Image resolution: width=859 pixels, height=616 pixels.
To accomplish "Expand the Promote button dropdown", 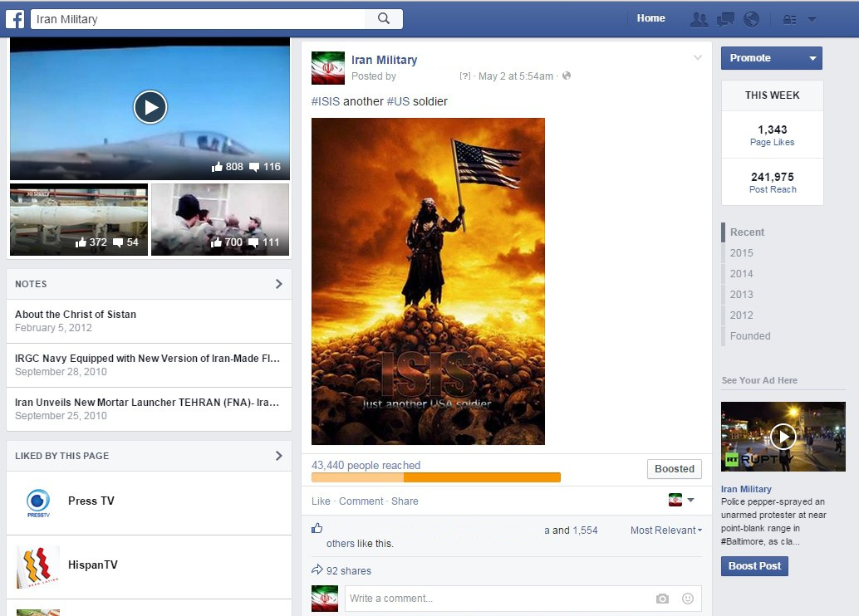I will tap(812, 58).
